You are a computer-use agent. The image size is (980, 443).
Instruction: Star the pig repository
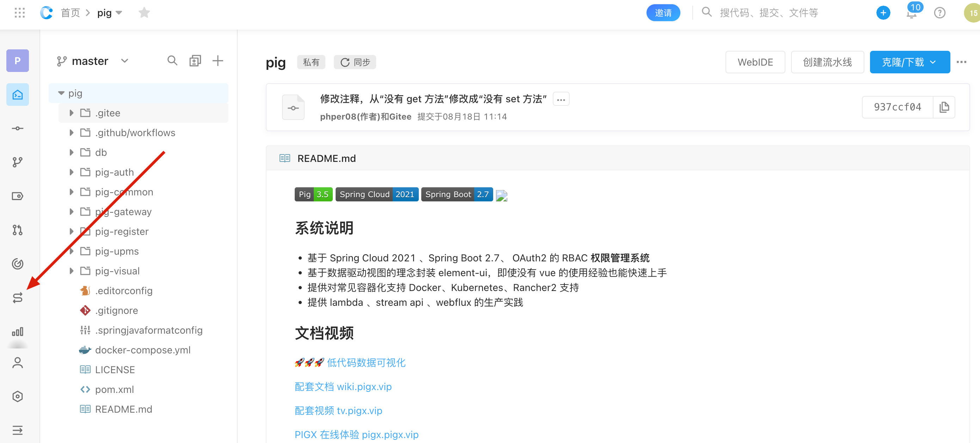144,13
